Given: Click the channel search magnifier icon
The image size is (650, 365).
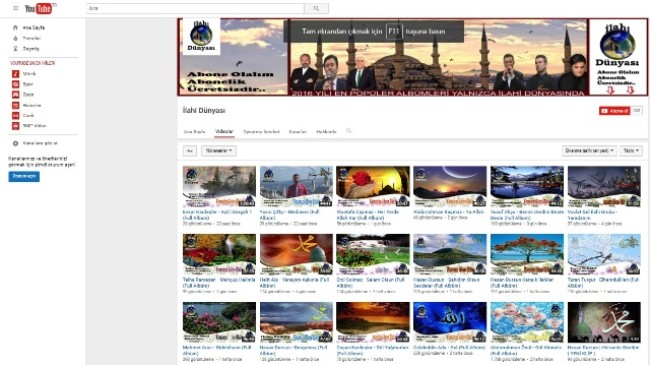Looking at the screenshot, I should coord(349,131).
